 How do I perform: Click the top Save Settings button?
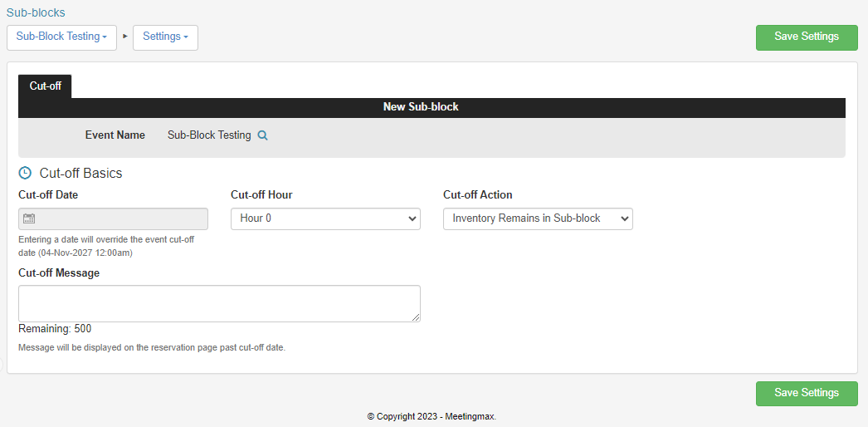(807, 37)
